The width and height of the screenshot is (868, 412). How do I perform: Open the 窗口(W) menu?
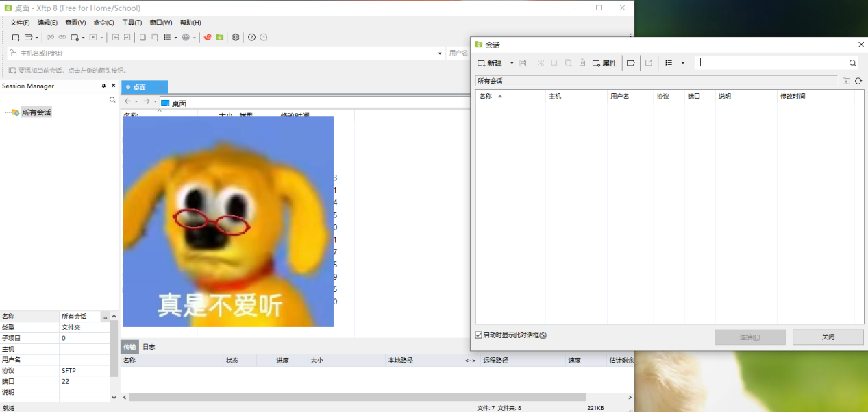point(161,23)
